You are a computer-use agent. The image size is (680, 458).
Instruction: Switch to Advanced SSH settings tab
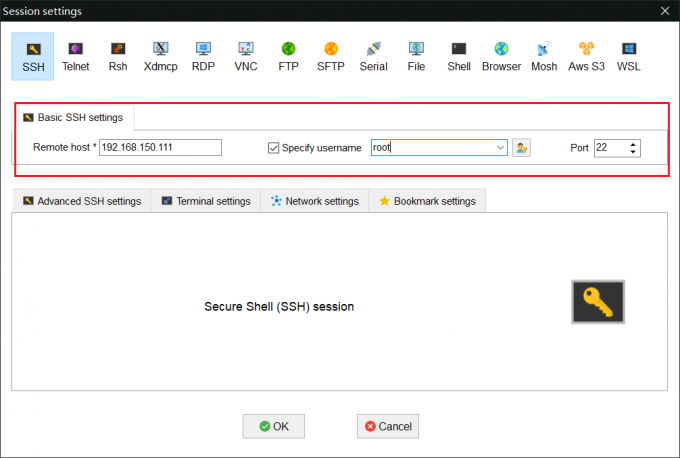82,201
